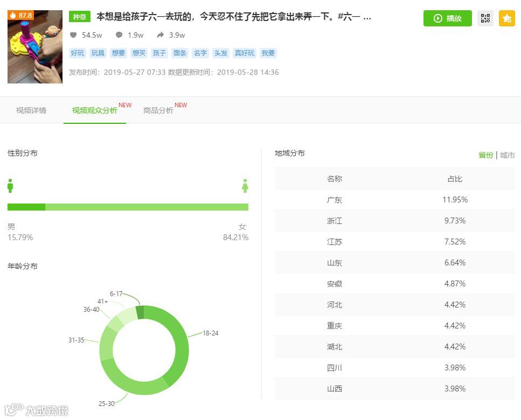Click the yellow star favorite icon
The width and height of the screenshot is (521, 420).
click(x=506, y=18)
